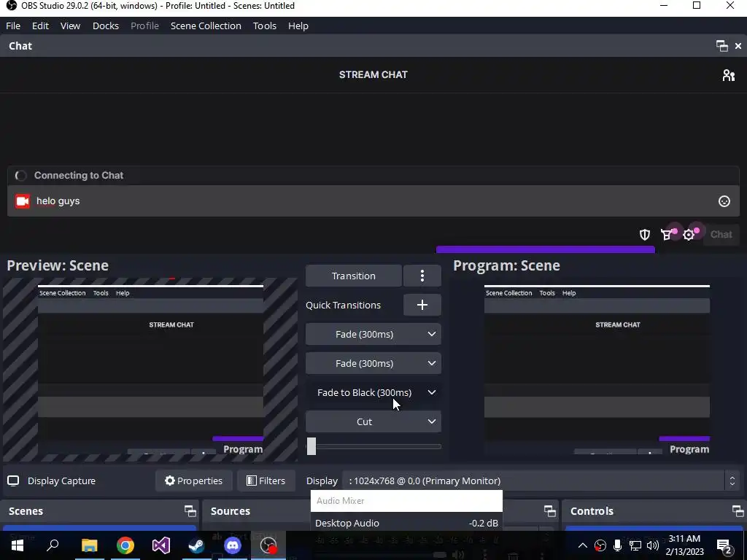Open the Help menu
This screenshot has width=747, height=560.
298,26
